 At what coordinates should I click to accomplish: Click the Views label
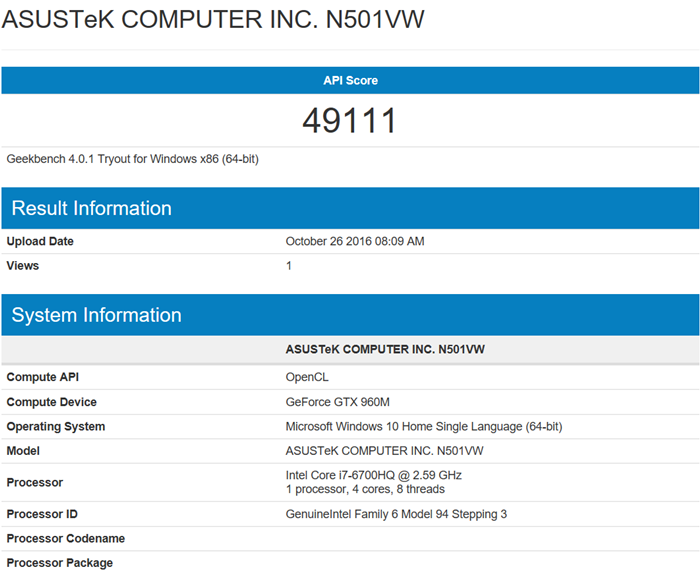point(23,266)
